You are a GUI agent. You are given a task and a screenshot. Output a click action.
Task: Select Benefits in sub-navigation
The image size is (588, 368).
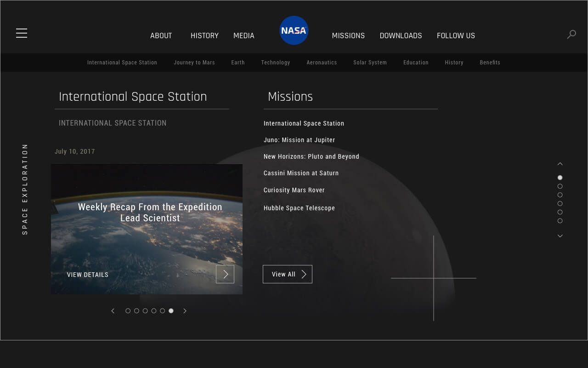[x=490, y=63]
